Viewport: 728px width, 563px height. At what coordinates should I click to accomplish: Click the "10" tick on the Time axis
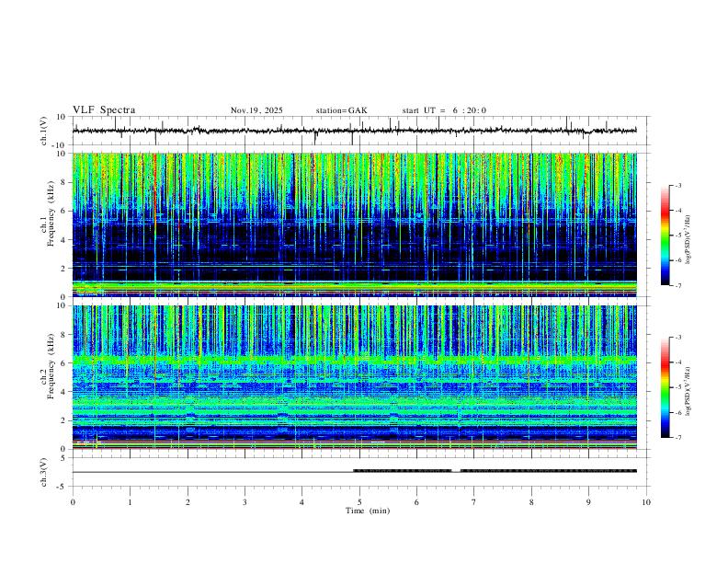point(646,502)
